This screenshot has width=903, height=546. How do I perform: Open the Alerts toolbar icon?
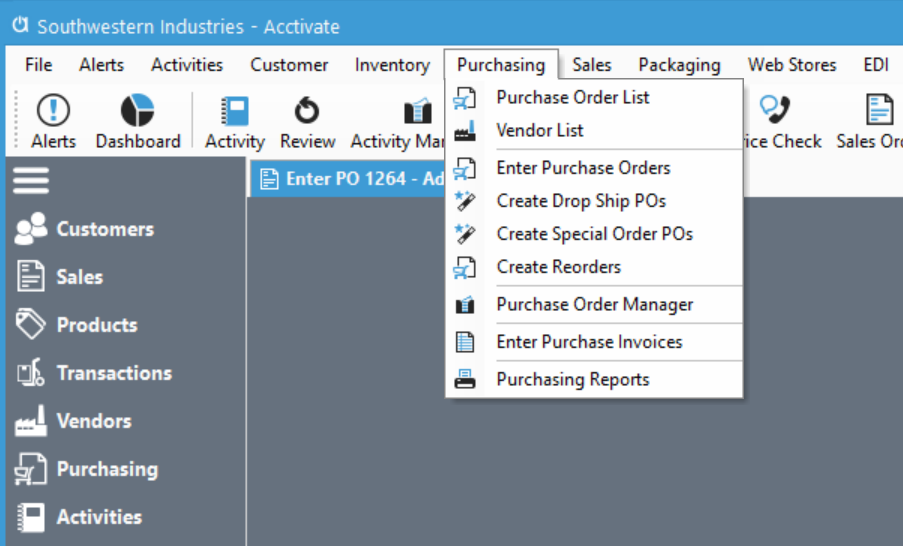click(x=53, y=110)
